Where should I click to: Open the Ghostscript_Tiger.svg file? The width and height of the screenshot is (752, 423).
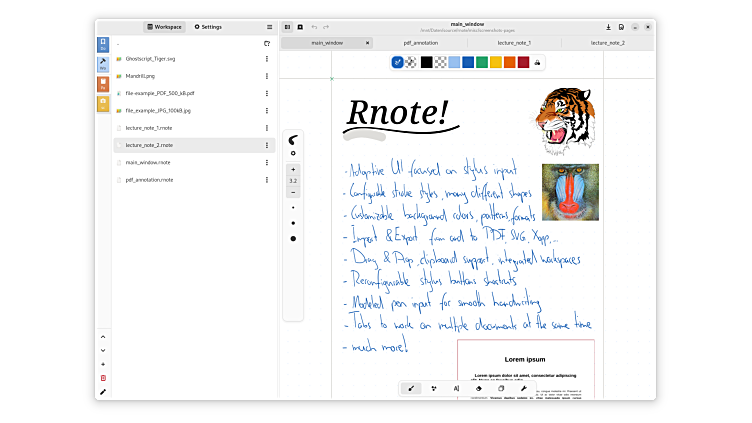tap(194, 59)
